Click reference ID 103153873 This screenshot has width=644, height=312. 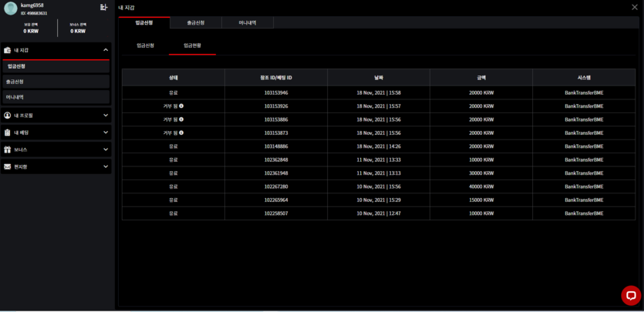click(276, 133)
